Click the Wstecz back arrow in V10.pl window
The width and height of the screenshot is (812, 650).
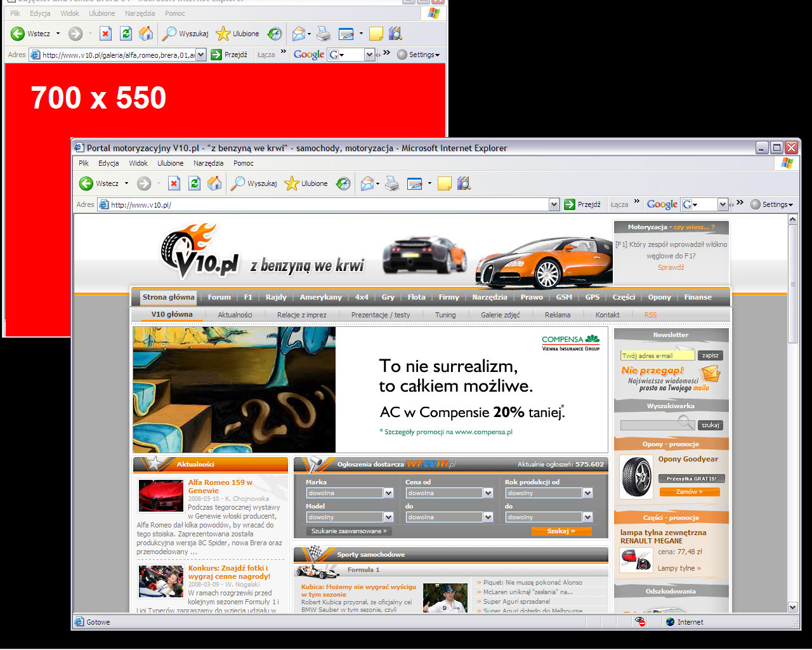coord(86,183)
